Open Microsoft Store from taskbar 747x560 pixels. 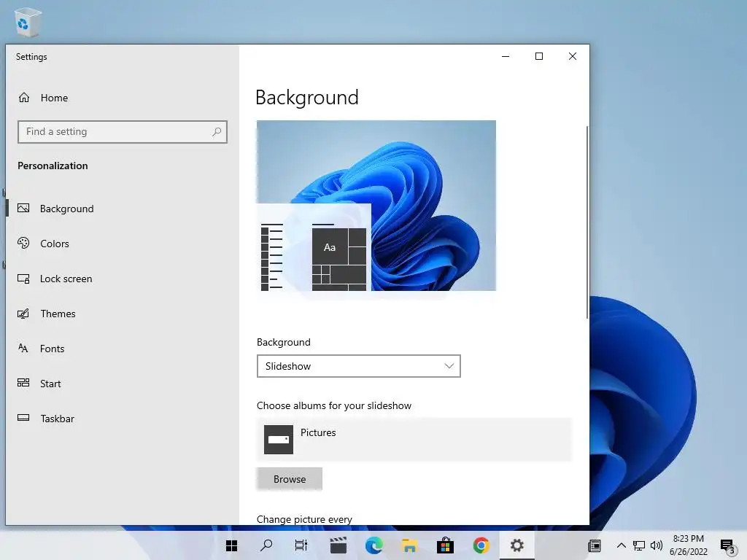coord(446,545)
